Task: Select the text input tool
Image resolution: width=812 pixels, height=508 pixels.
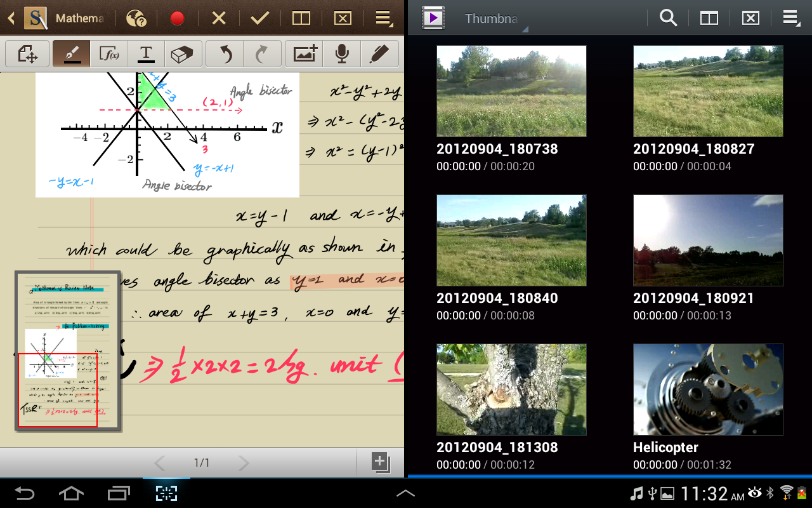Action: pyautogui.click(x=146, y=54)
